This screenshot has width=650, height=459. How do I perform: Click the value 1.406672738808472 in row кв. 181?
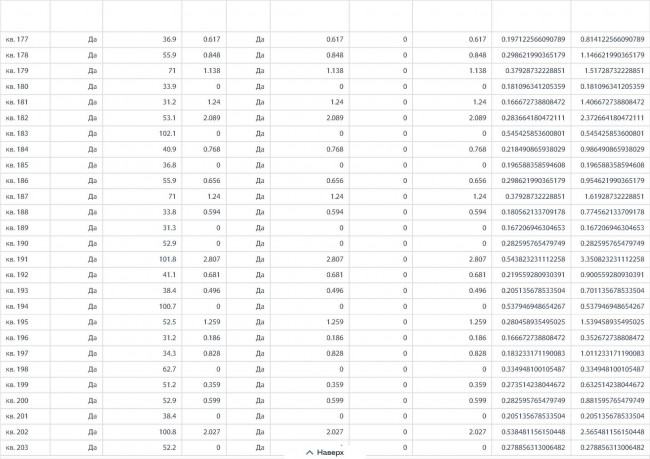612,102
